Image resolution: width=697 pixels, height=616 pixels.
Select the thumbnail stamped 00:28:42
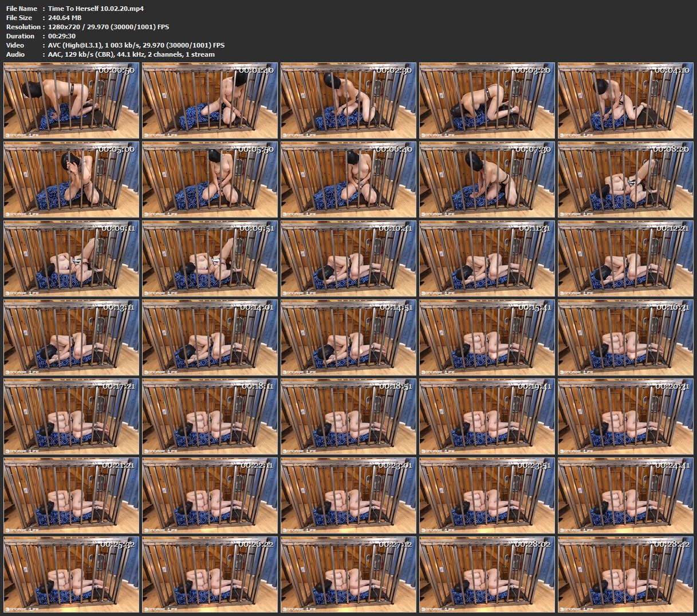coord(625,575)
